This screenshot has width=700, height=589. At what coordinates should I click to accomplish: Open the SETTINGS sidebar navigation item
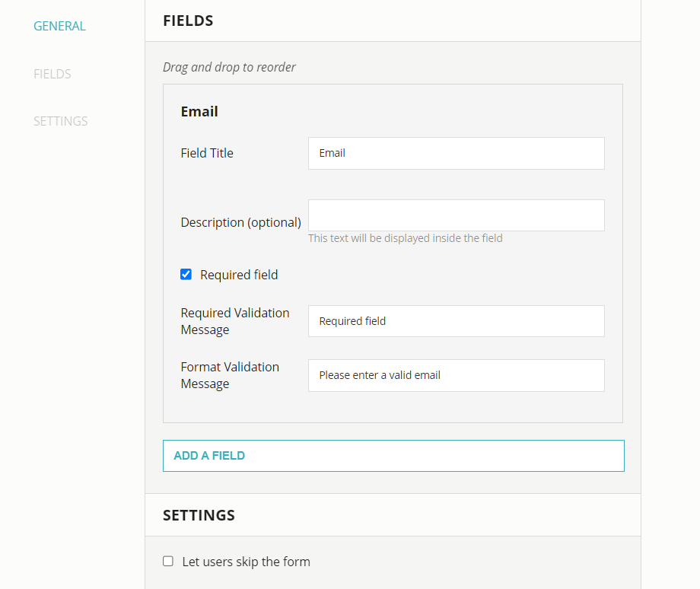(x=60, y=120)
